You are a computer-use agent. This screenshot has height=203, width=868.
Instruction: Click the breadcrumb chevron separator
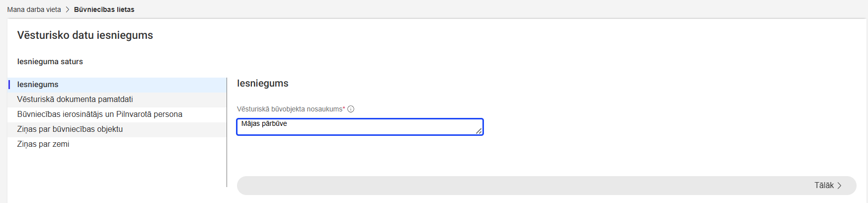[68, 9]
